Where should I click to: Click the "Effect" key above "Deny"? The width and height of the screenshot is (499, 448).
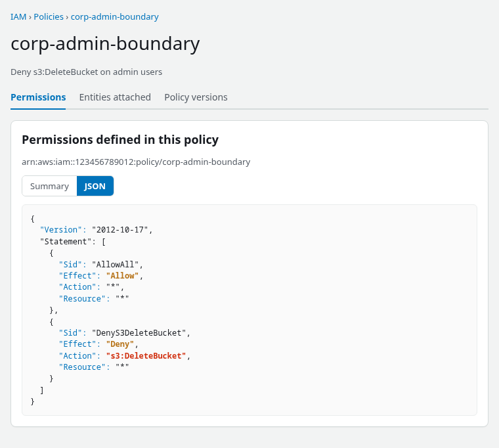(x=77, y=344)
